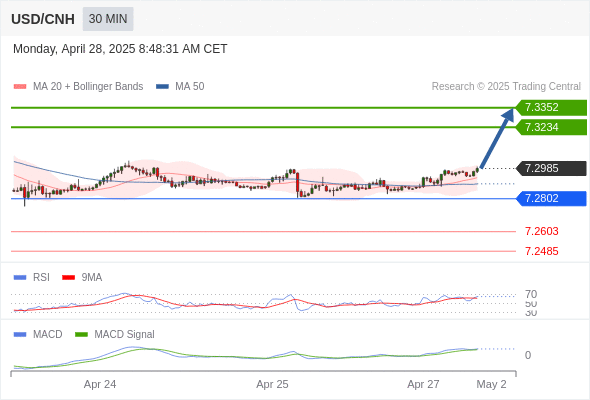Click the blue 7.2802 pivot price tag
Screen dimensions: 590x400
551,198
